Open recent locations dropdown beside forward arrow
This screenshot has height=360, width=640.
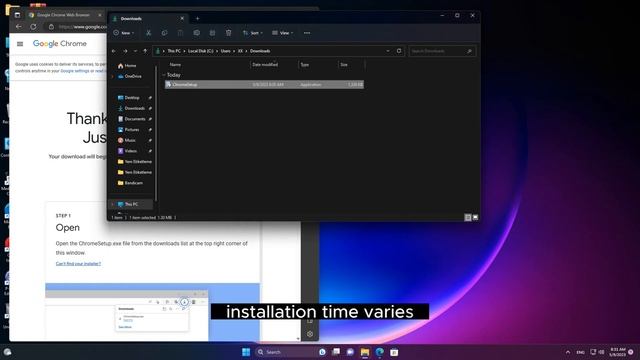(x=135, y=51)
